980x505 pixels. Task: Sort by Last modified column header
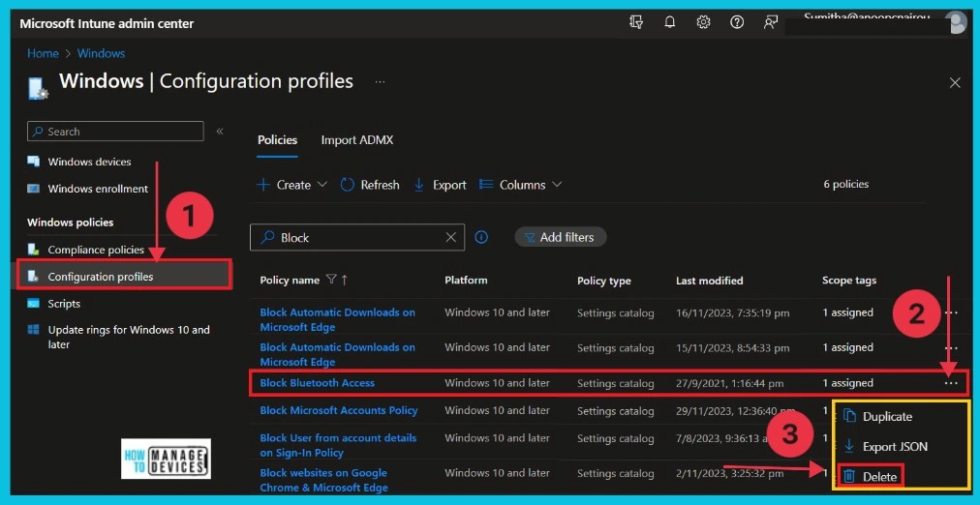710,281
